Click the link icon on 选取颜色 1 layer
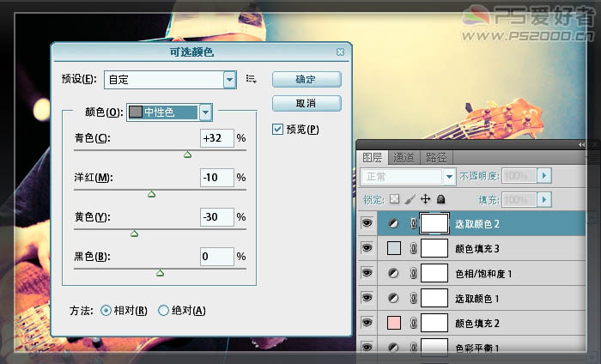Image resolution: width=601 pixels, height=364 pixels. coord(412,298)
